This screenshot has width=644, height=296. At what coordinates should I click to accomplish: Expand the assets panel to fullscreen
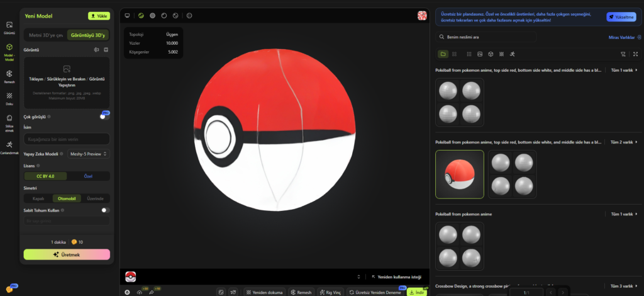[x=635, y=54]
